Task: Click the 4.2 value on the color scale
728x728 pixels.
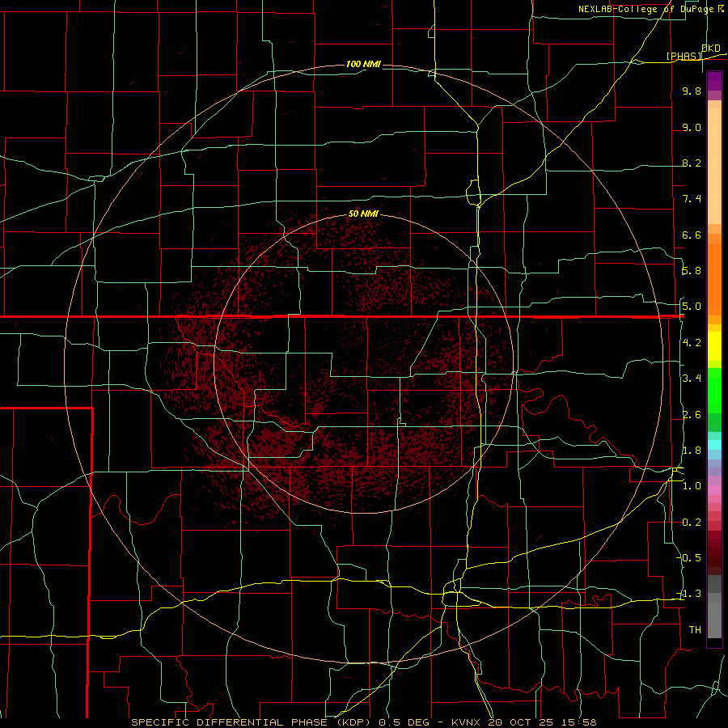Action: (x=692, y=343)
